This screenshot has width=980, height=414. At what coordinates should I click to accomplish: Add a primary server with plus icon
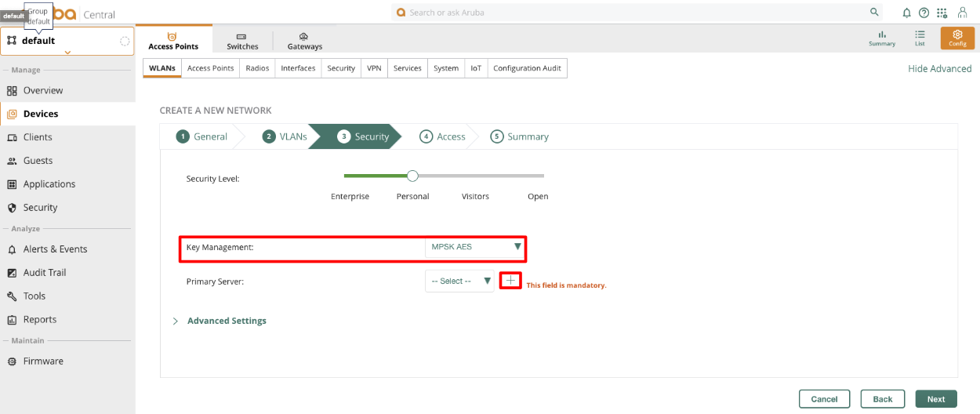pyautogui.click(x=510, y=281)
